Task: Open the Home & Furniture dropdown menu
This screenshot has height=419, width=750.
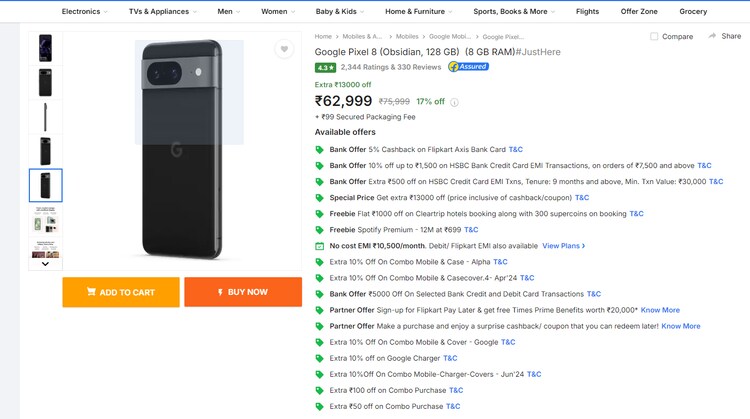Action: click(419, 11)
